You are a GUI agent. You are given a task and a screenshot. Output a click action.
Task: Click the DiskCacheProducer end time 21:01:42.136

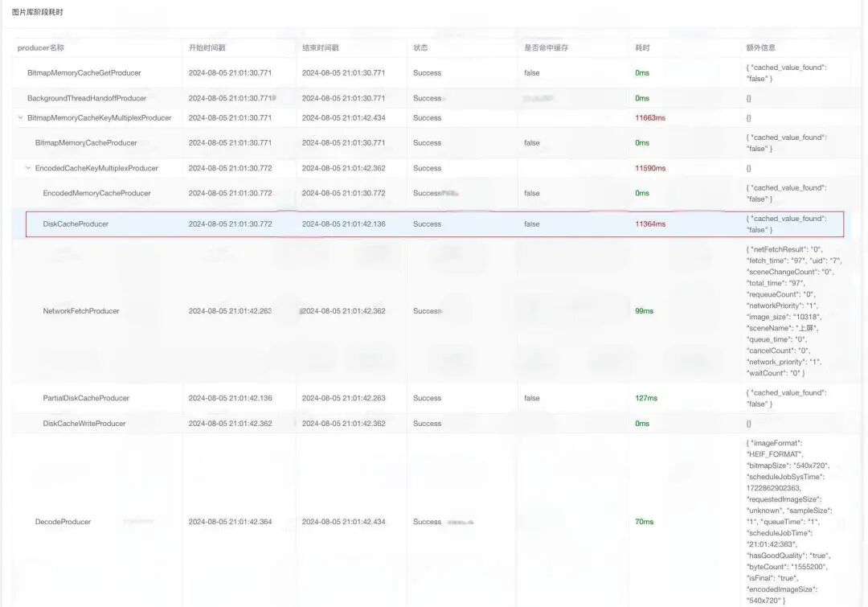pyautogui.click(x=344, y=224)
